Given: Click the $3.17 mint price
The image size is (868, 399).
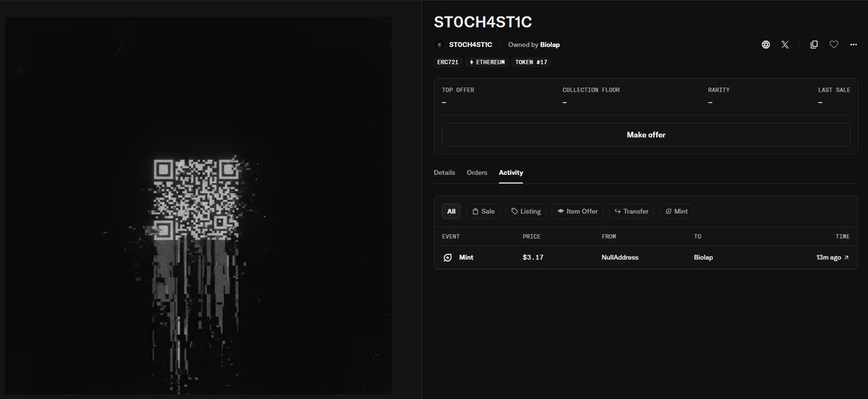Looking at the screenshot, I should point(533,257).
